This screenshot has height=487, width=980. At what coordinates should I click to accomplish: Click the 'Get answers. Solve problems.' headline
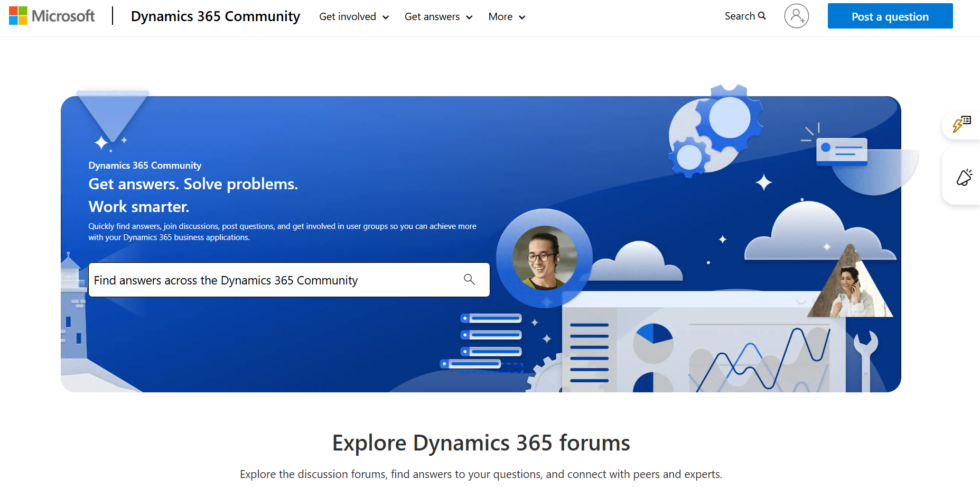coord(193,184)
